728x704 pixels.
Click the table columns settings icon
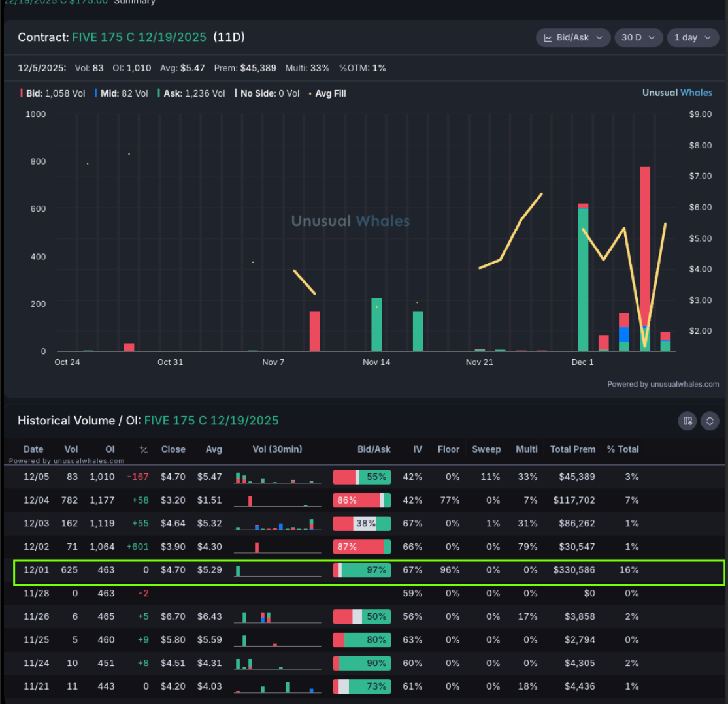tap(687, 421)
